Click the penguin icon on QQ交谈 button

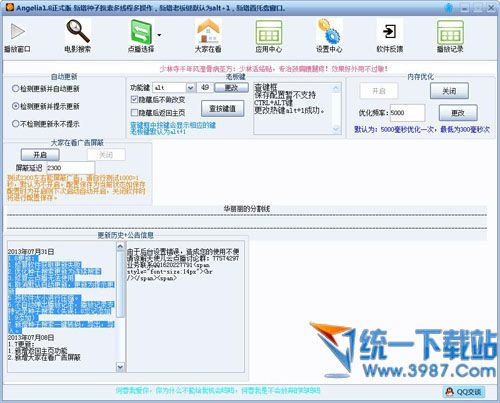(x=450, y=392)
